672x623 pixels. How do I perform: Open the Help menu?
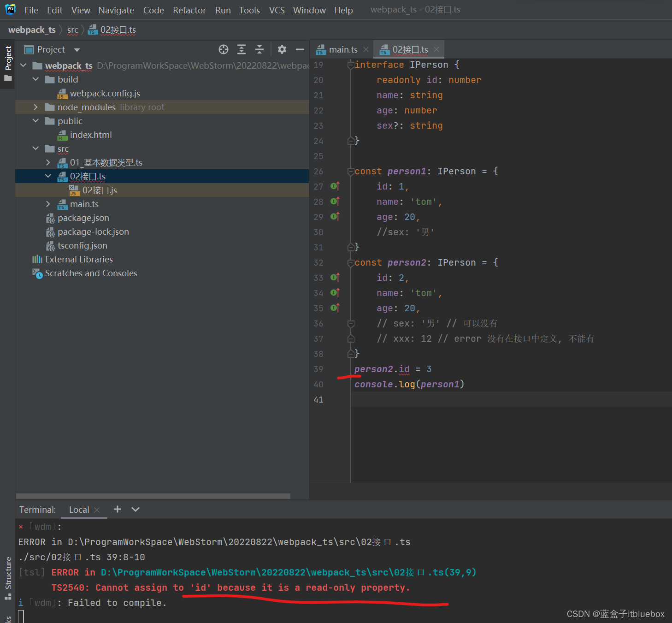point(343,10)
